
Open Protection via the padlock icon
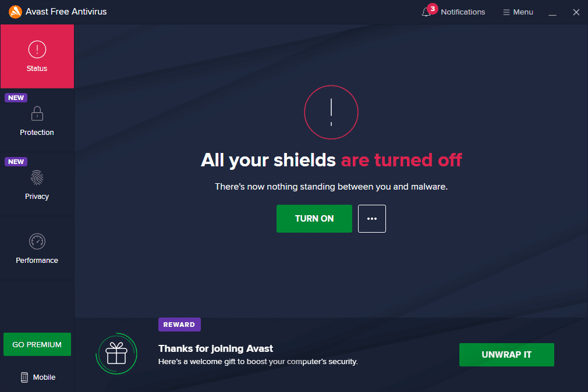coord(37,113)
